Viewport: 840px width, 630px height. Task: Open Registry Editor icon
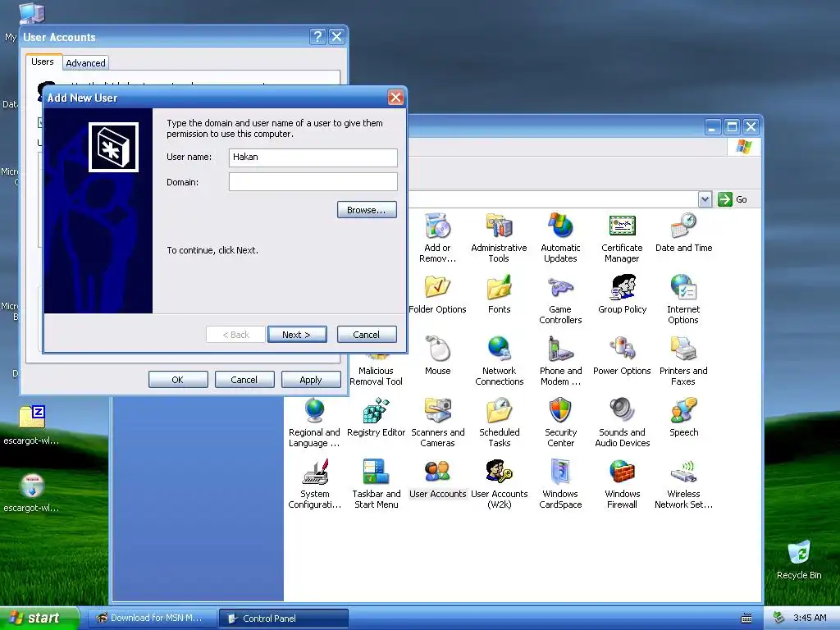(376, 418)
